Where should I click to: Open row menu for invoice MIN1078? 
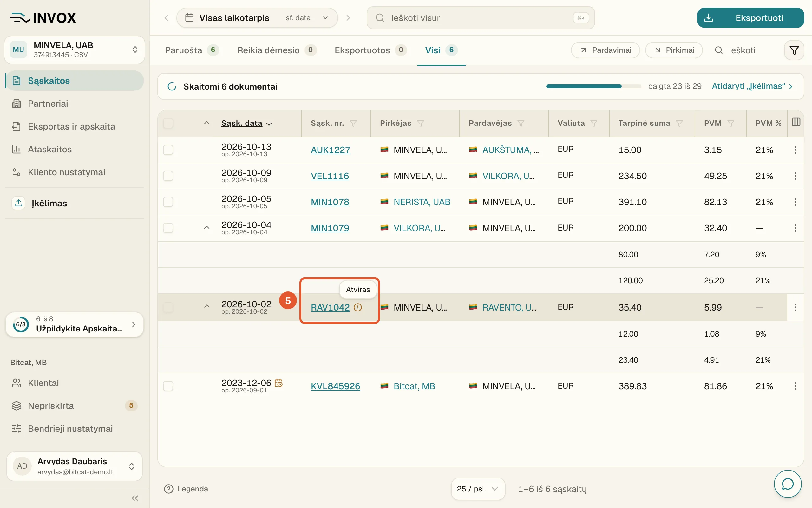(x=795, y=202)
